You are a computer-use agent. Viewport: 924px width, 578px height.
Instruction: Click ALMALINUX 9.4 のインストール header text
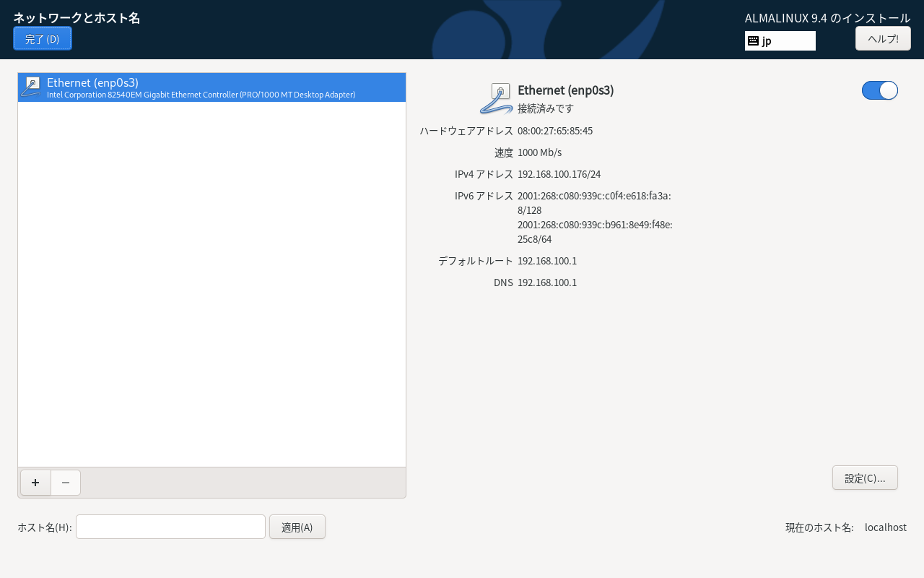(828, 18)
